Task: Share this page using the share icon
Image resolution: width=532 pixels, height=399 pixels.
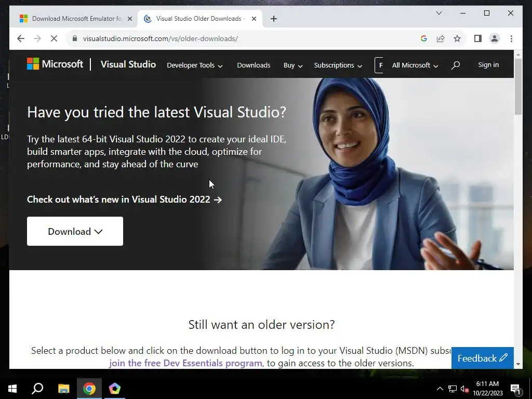Action: pyautogui.click(x=441, y=38)
